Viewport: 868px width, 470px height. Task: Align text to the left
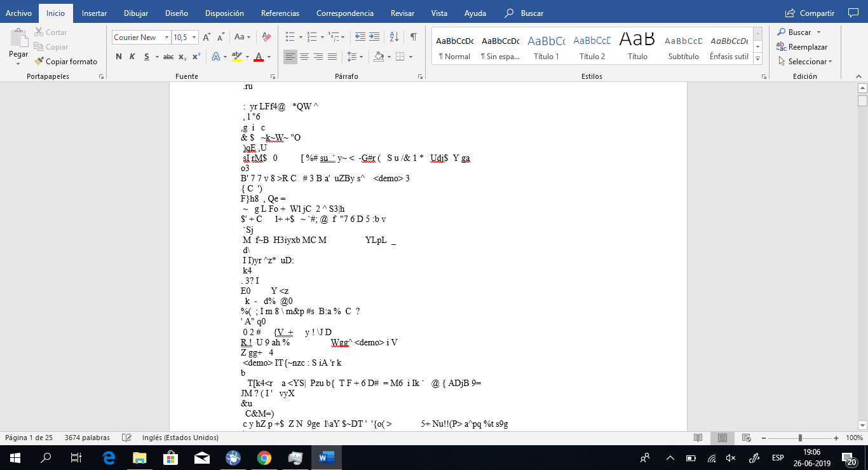click(290, 57)
